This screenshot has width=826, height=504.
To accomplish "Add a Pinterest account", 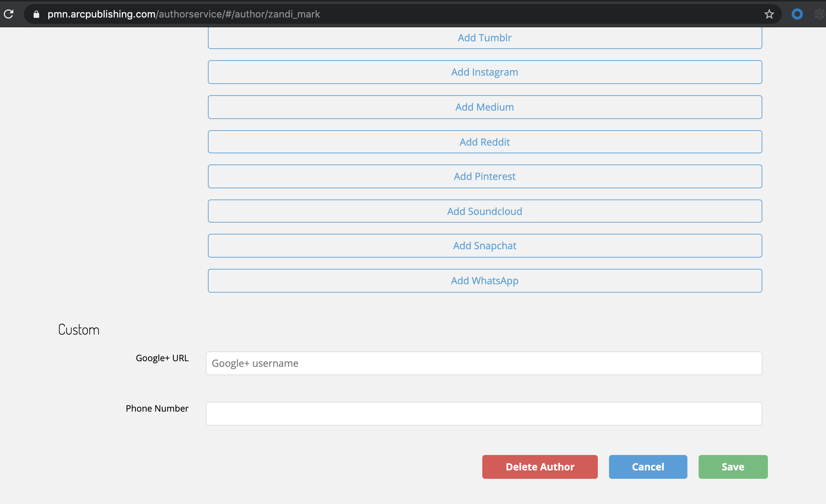I will pos(485,176).
